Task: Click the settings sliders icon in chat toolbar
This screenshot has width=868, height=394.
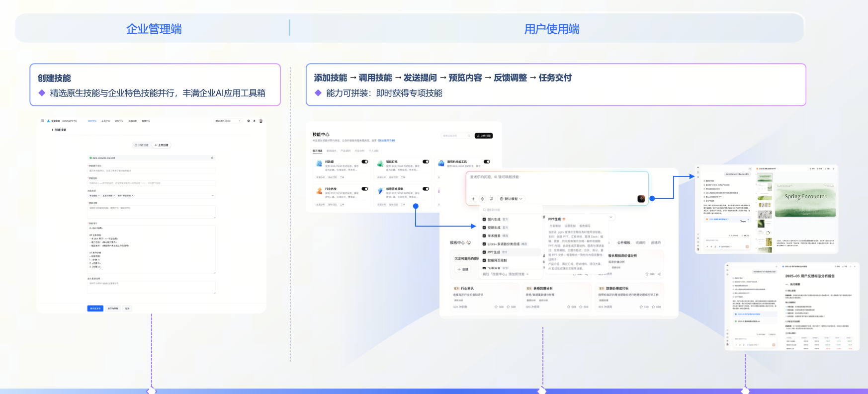Action: coord(491,199)
